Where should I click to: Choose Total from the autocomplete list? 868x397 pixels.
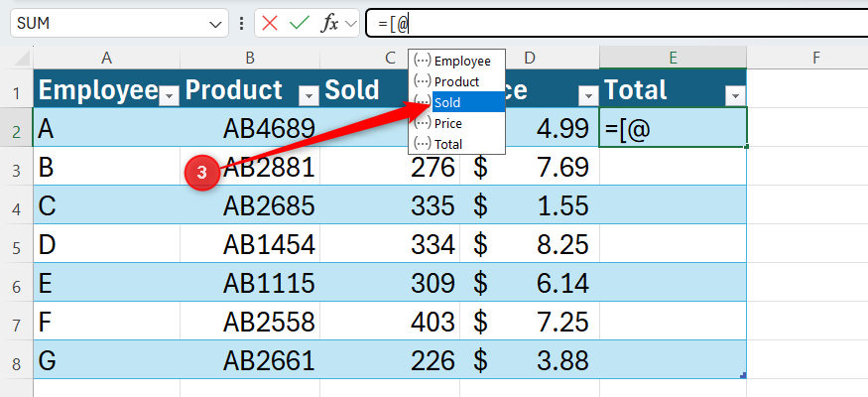(x=456, y=144)
